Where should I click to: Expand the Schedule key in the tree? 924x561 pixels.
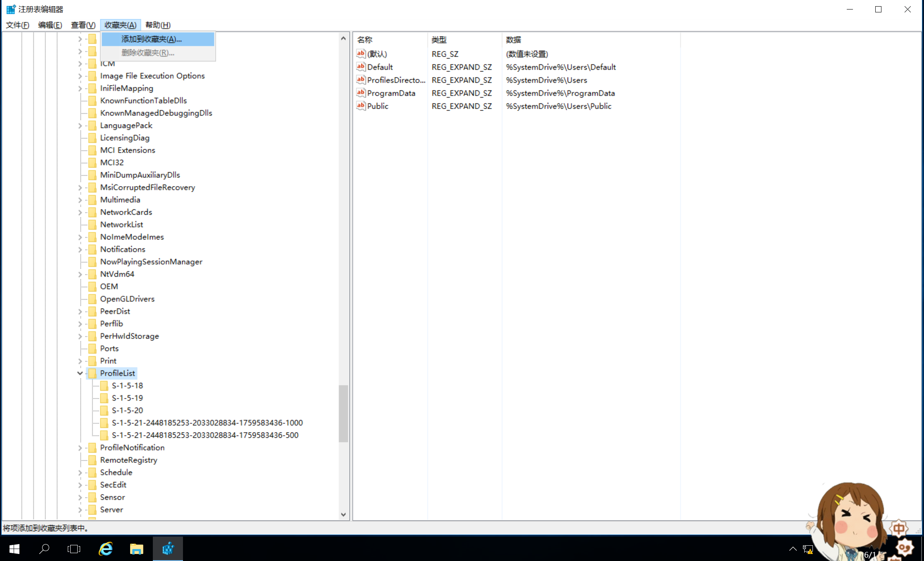[x=80, y=473]
